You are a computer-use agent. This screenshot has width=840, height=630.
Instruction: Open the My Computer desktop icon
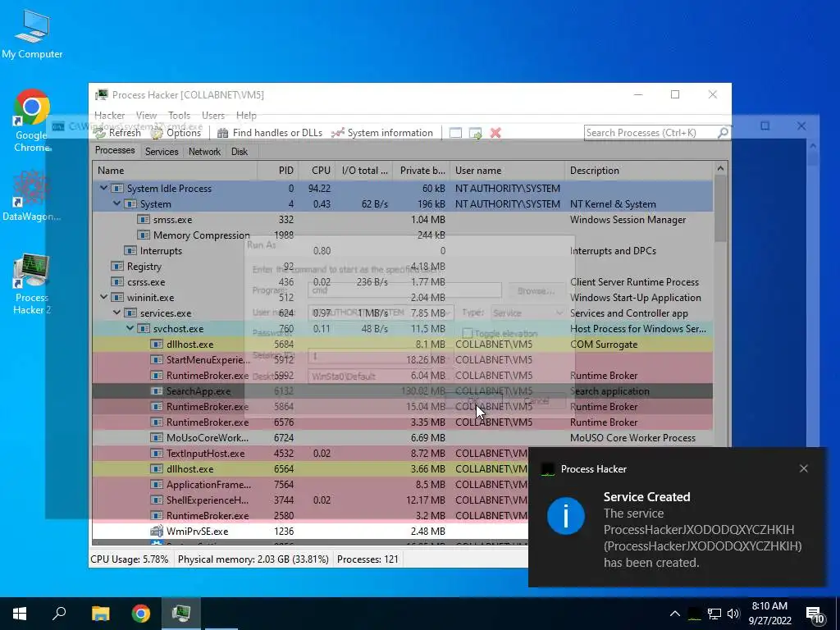coord(32,33)
